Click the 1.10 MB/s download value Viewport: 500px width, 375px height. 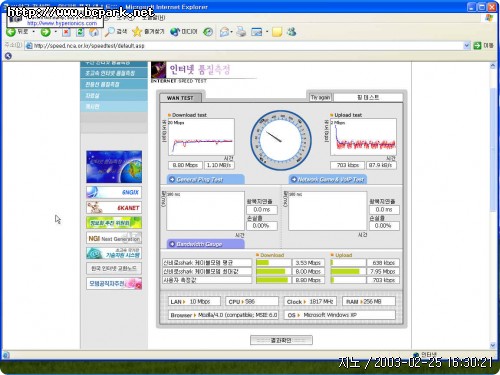pyautogui.click(x=219, y=165)
